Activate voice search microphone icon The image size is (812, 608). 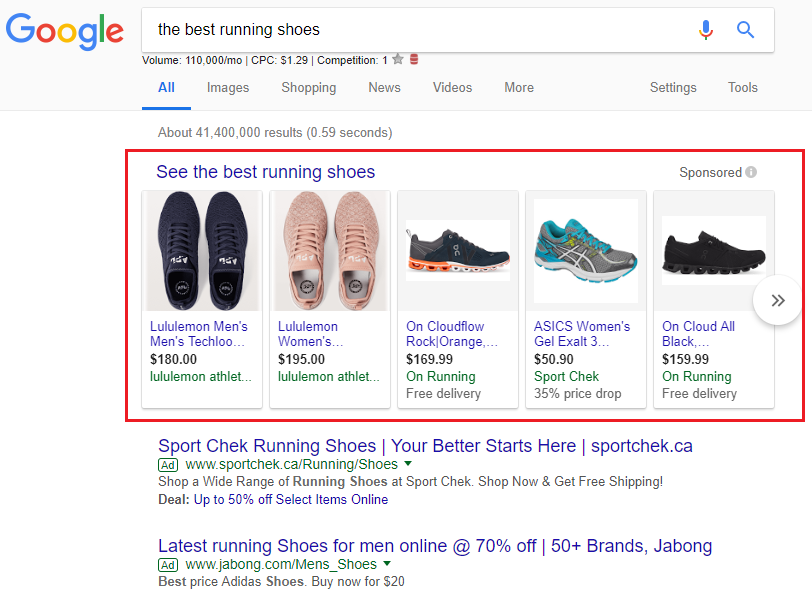(706, 30)
